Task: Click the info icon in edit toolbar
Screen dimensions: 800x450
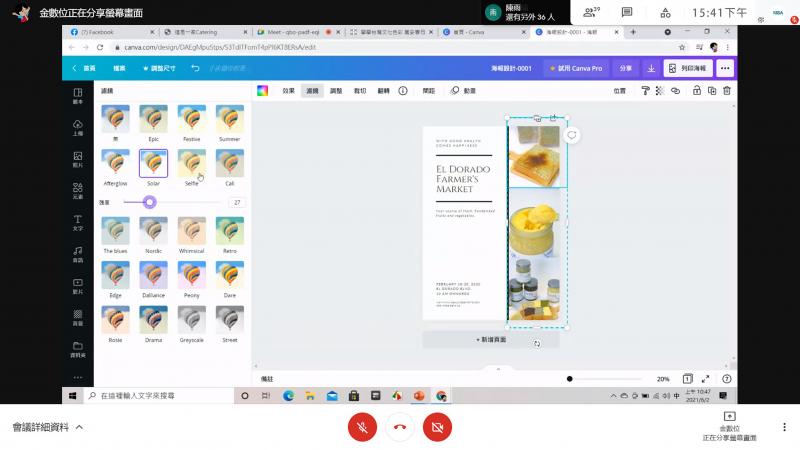Action: tap(403, 90)
